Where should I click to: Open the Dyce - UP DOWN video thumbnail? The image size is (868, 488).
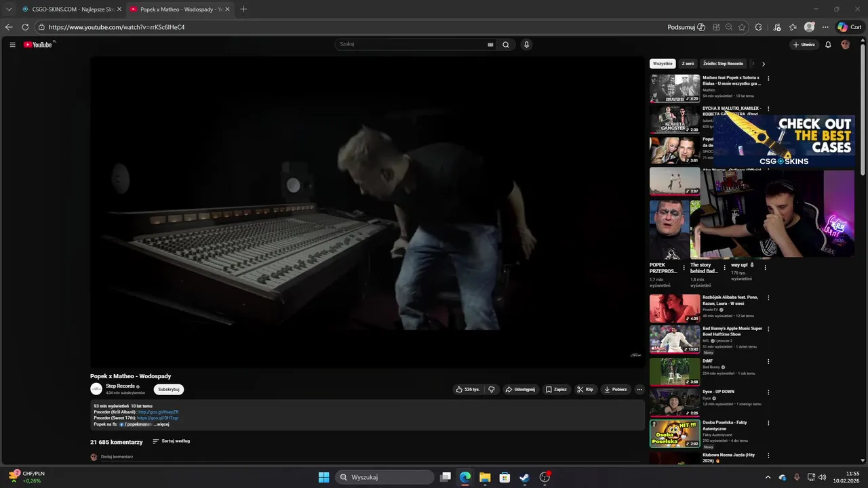(675, 403)
